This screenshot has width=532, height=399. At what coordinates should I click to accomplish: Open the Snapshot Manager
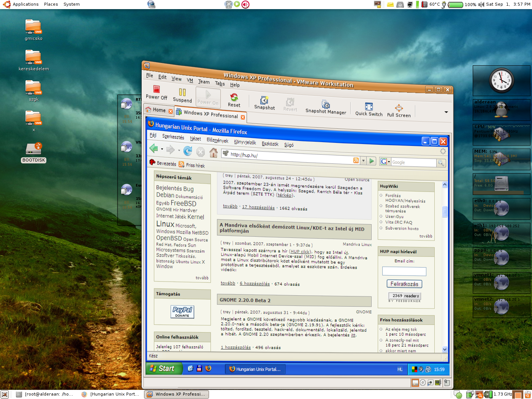click(326, 107)
